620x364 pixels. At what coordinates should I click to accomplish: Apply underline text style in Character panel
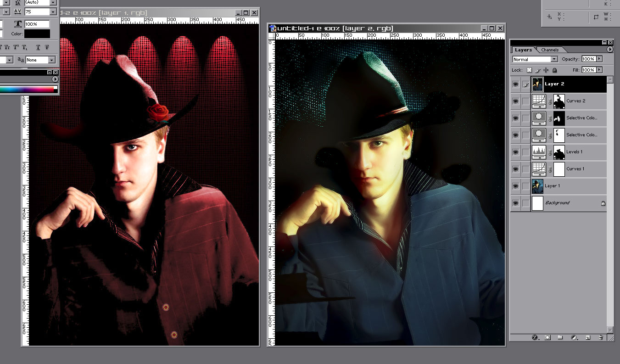click(38, 47)
